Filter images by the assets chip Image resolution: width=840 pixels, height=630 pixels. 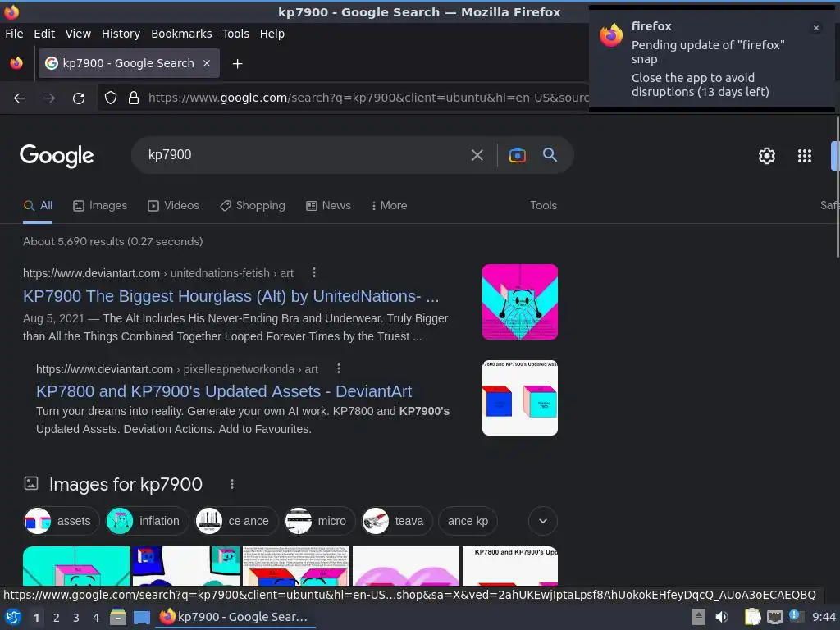(x=62, y=521)
